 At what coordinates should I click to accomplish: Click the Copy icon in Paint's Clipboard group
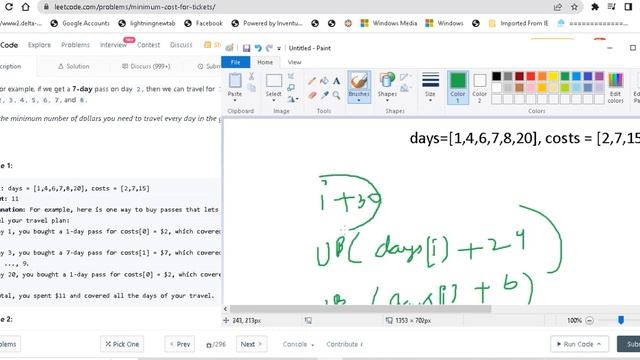click(x=251, y=87)
